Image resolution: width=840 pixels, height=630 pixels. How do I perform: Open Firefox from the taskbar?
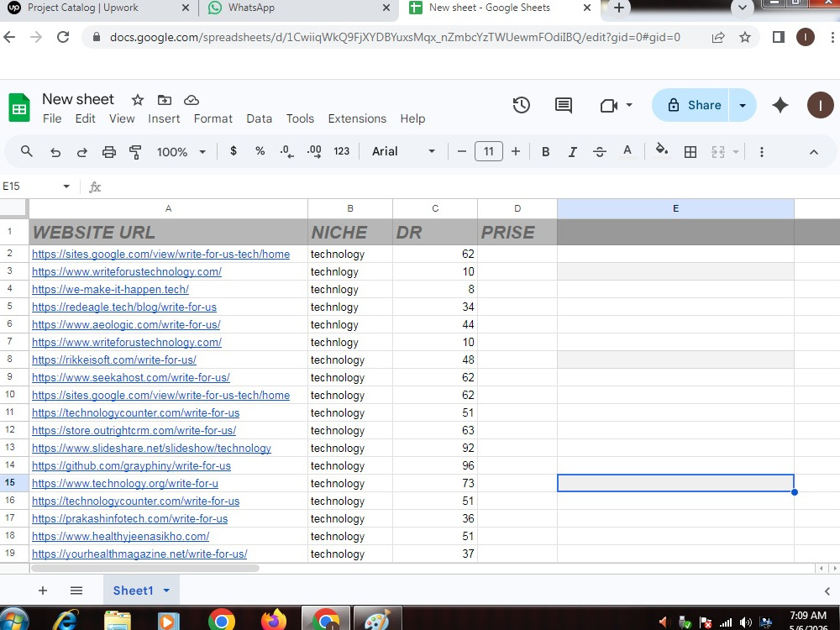point(274,620)
